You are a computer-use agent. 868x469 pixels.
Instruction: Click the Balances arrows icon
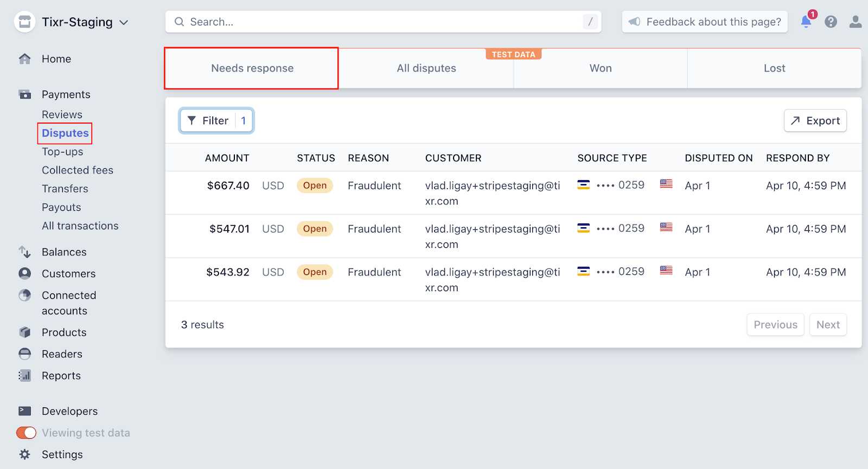[24, 252]
